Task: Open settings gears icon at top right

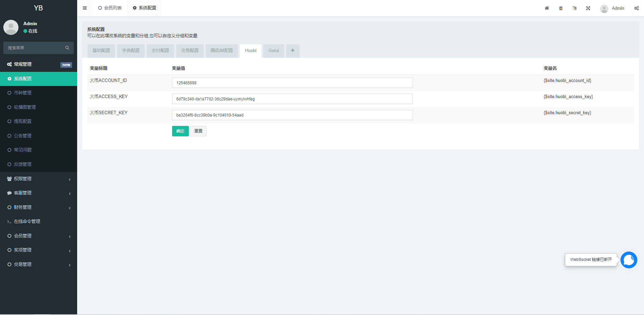Action: pos(636,8)
